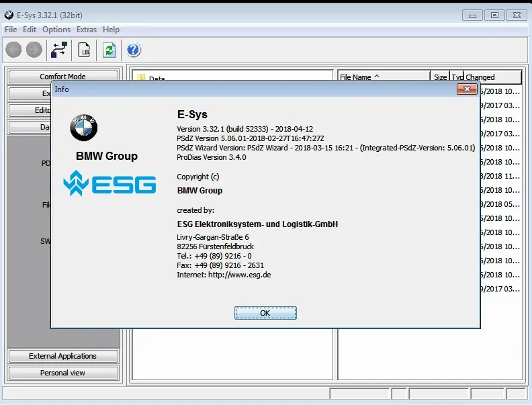
Task: Click the ProDias Version 3.4.0 line
Action: click(212, 157)
